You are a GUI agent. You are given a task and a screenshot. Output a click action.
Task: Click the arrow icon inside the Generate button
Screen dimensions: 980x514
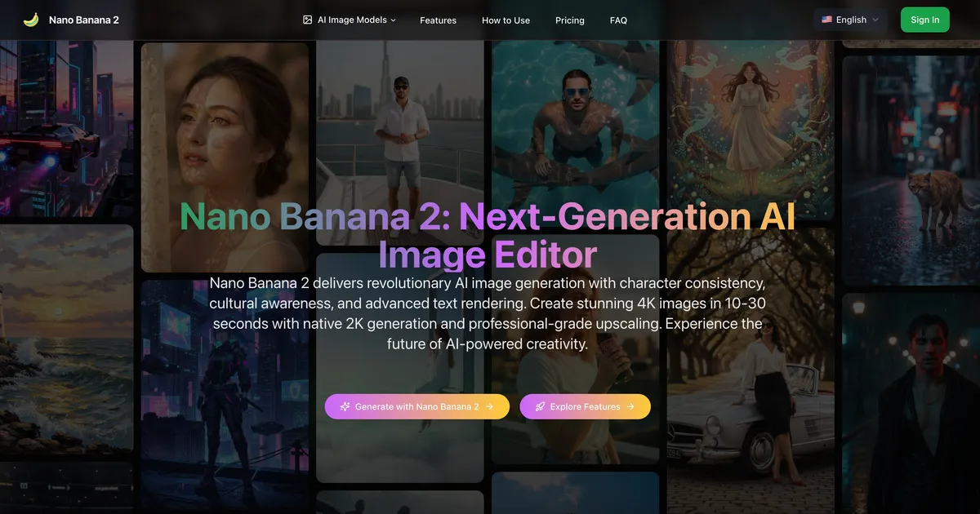(x=489, y=406)
